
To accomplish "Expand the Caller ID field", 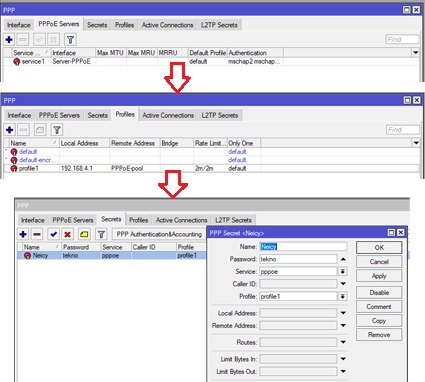I will (x=343, y=284).
